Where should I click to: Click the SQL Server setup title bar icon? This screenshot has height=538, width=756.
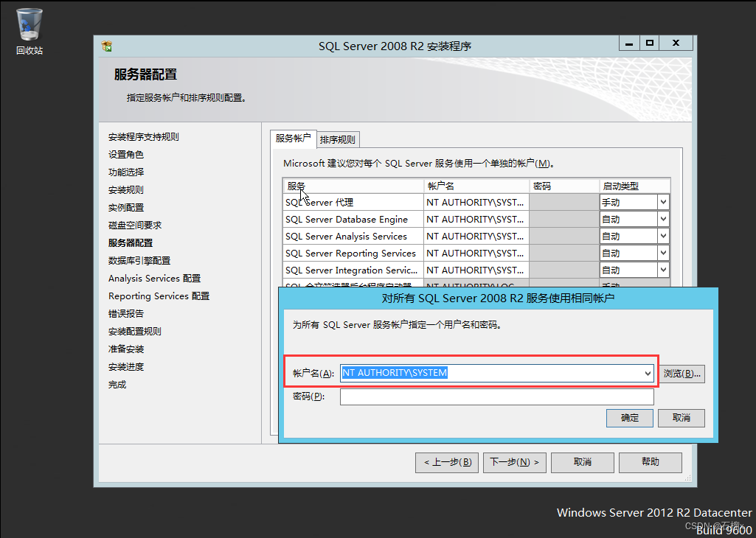tap(106, 46)
